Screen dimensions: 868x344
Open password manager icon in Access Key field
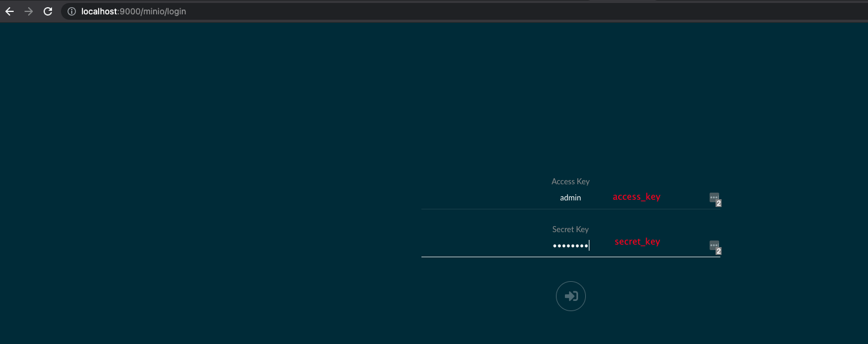(x=715, y=199)
